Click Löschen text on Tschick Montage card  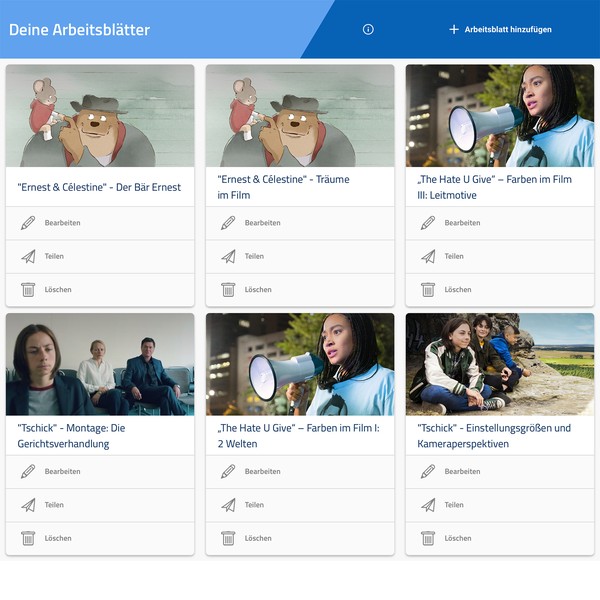pyautogui.click(x=58, y=538)
